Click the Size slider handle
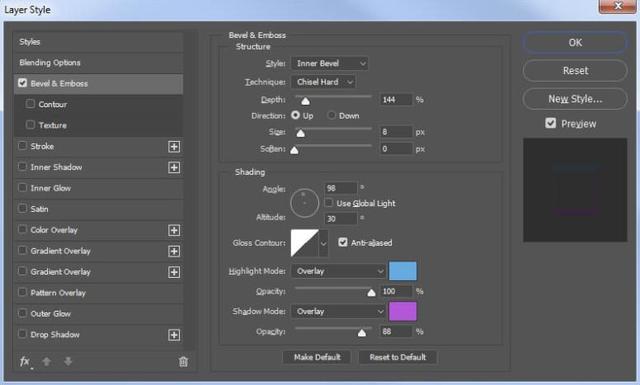This screenshot has width=640, height=385. point(300,133)
